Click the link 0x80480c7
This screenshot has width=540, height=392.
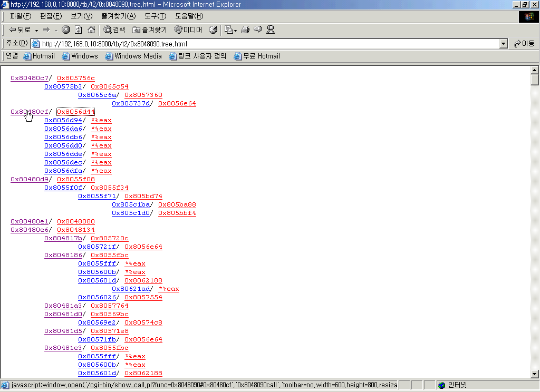coord(30,78)
